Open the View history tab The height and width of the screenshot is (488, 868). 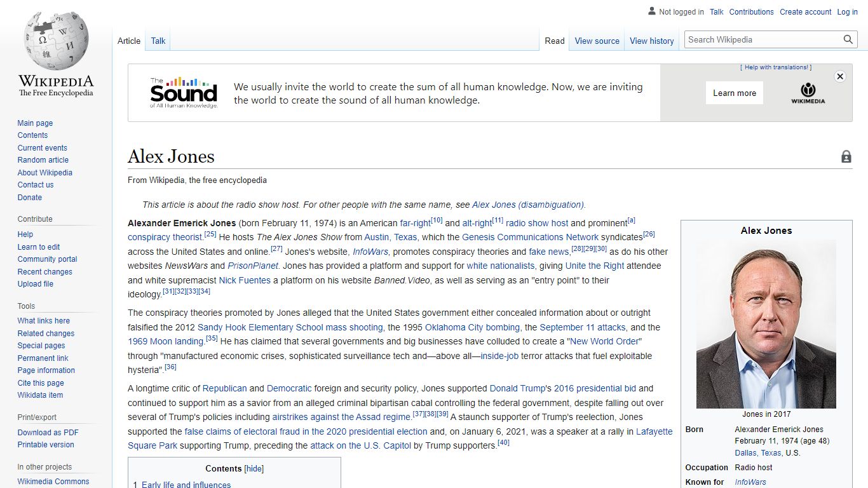(651, 41)
